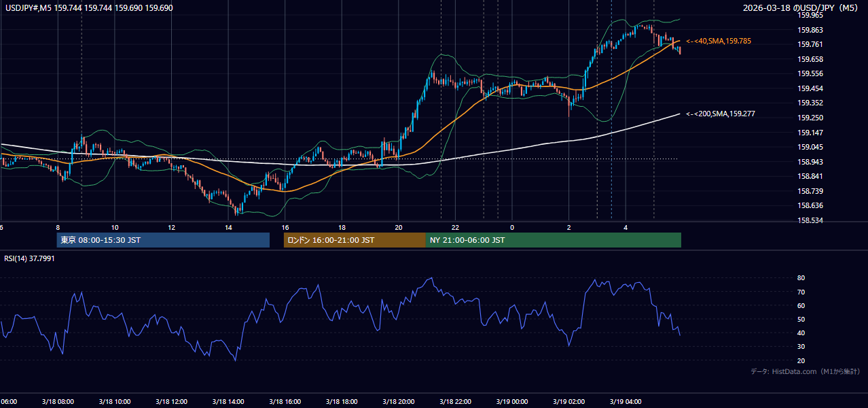The width and height of the screenshot is (868, 408).
Task: Click hour tick 14 below the price chart
Action: pyautogui.click(x=228, y=227)
